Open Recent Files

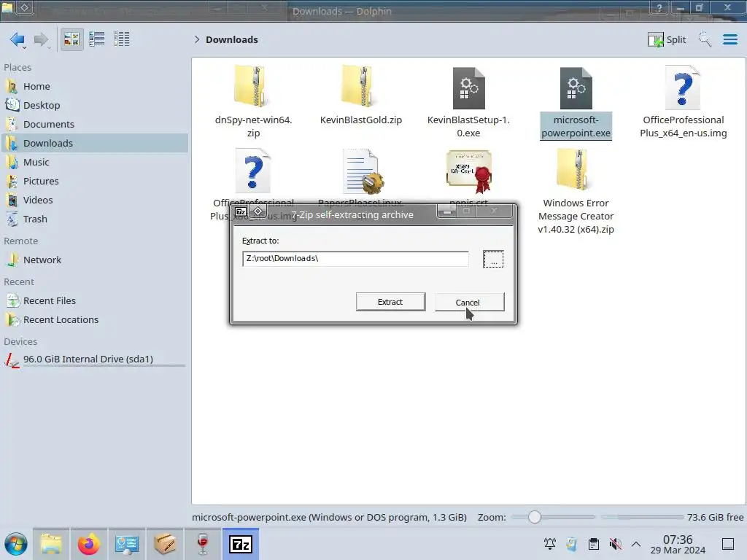(x=94, y=301)
